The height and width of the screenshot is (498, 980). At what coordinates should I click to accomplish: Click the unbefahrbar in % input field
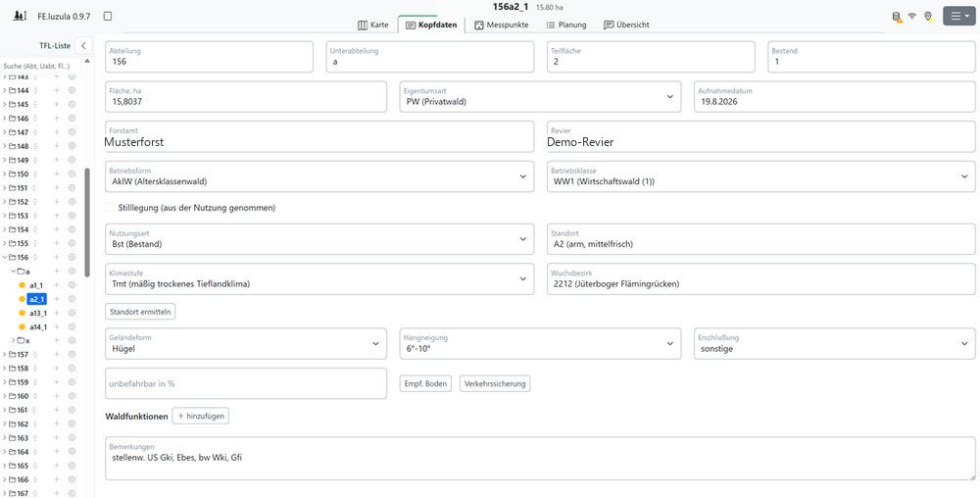[246, 383]
